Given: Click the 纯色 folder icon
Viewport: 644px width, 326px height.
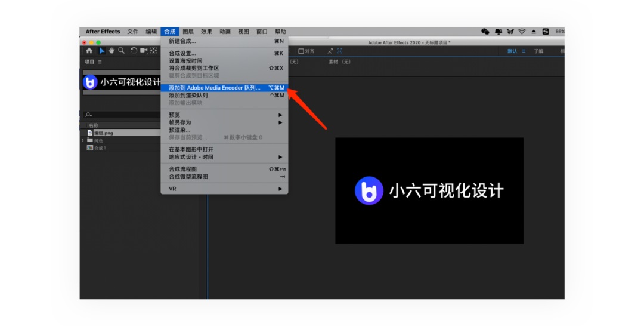Looking at the screenshot, I should pos(90,140).
